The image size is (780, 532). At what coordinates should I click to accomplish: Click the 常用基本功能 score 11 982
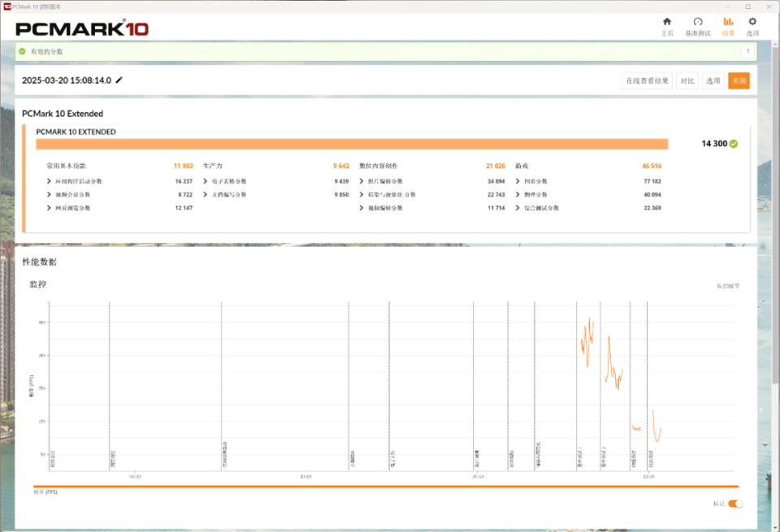183,166
